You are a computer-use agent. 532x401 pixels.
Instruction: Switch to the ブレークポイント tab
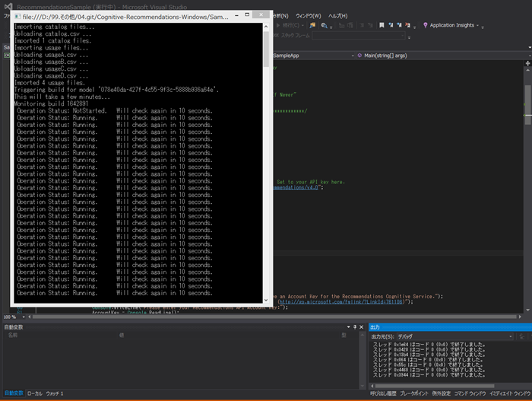414,393
